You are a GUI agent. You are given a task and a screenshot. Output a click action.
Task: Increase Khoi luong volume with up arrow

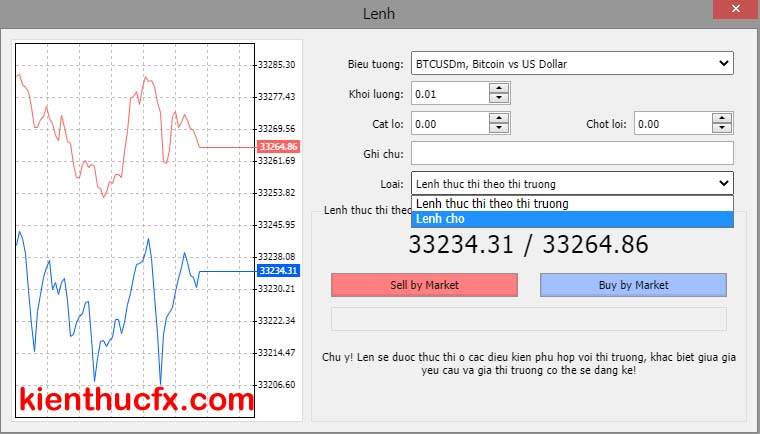point(499,88)
